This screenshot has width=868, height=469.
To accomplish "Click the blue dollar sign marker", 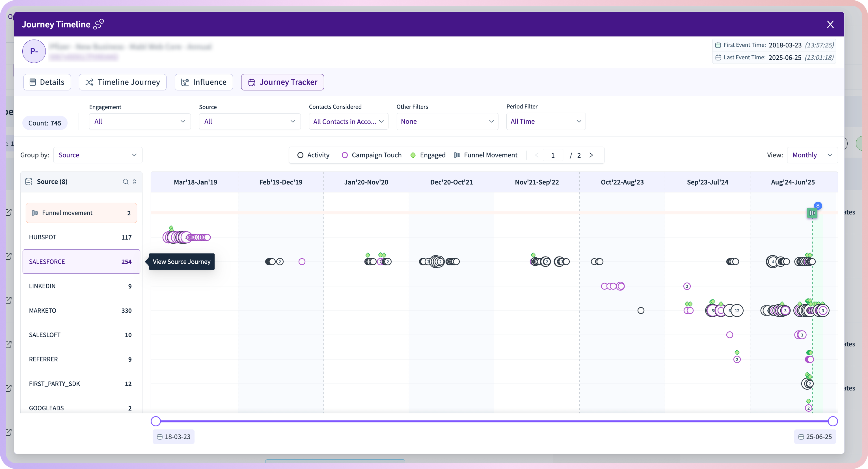I will pos(818,205).
